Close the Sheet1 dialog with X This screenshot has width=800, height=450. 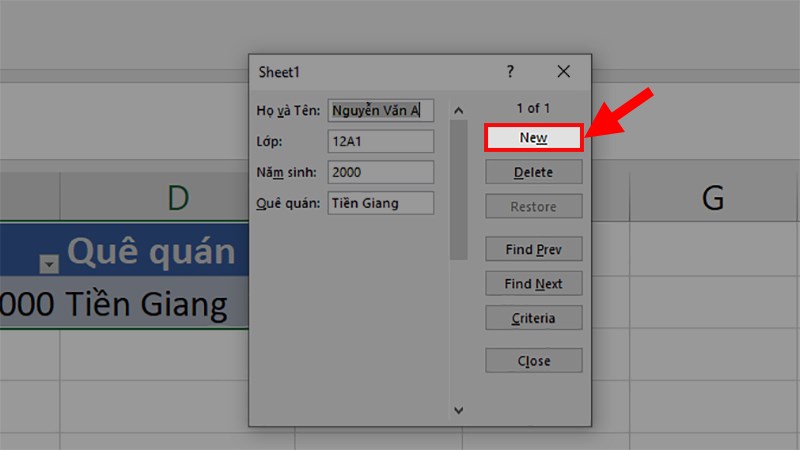(563, 71)
